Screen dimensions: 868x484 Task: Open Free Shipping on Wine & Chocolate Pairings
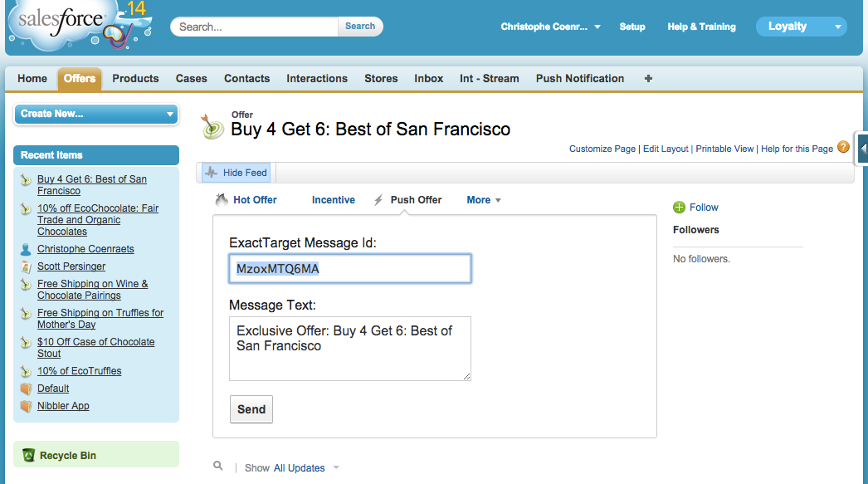[x=92, y=290]
